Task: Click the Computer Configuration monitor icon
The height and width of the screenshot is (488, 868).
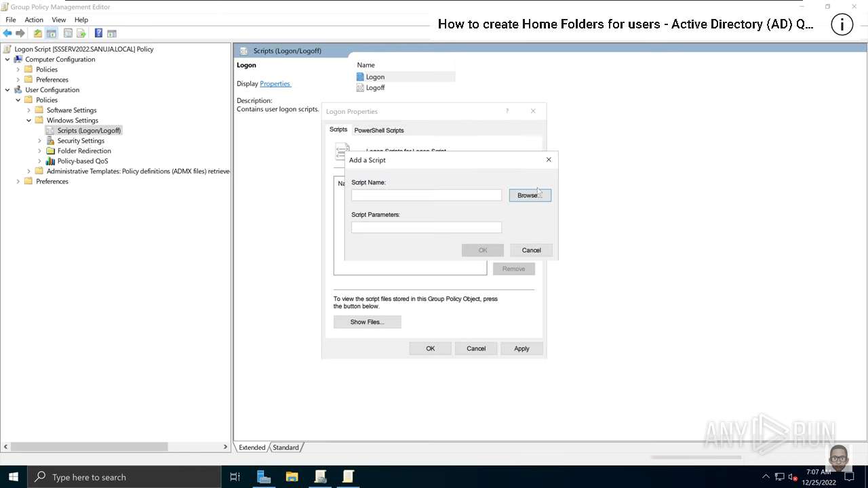Action: coord(18,59)
